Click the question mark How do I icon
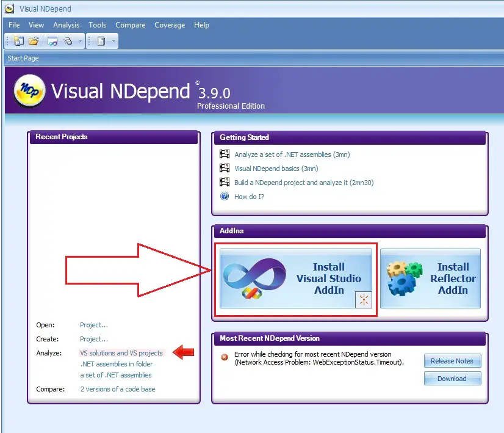 pos(225,196)
